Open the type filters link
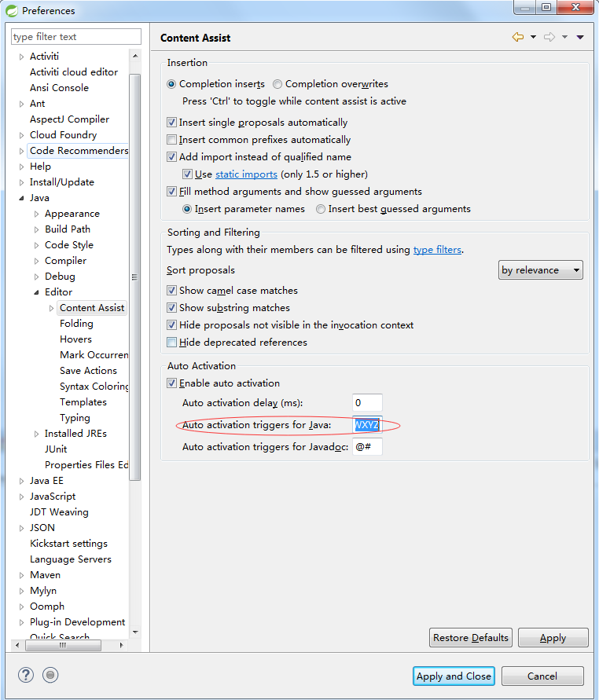The height and width of the screenshot is (700, 599). click(x=437, y=249)
